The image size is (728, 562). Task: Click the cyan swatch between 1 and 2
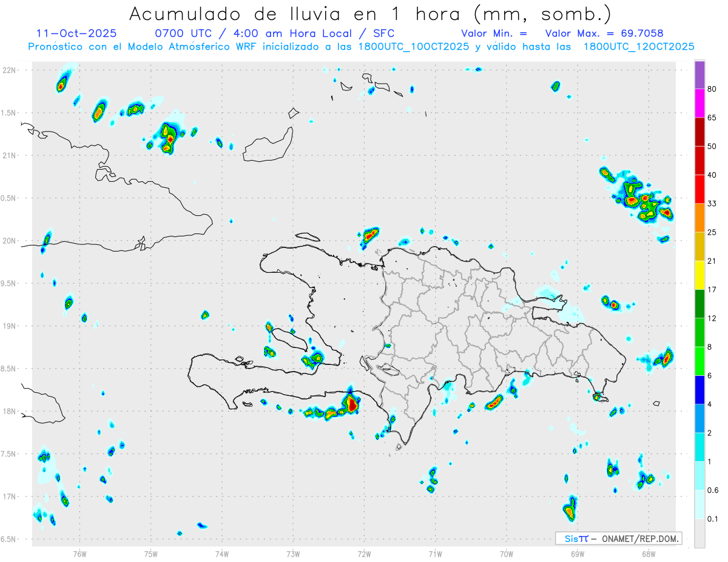699,447
